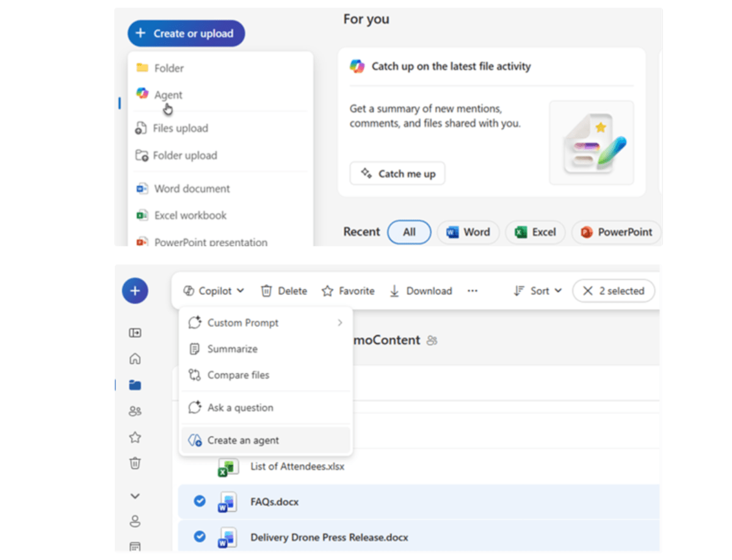
Task: Click the Catch me up button
Action: click(397, 174)
